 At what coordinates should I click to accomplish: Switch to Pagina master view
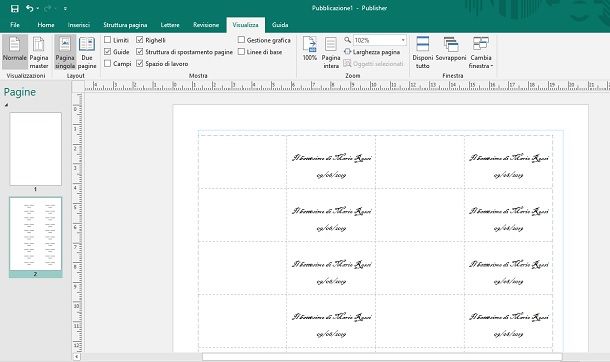pos(39,52)
